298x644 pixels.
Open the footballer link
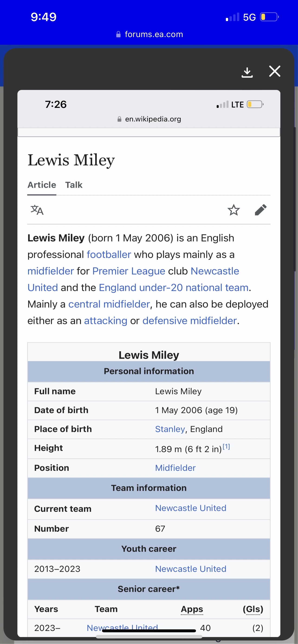109,255
